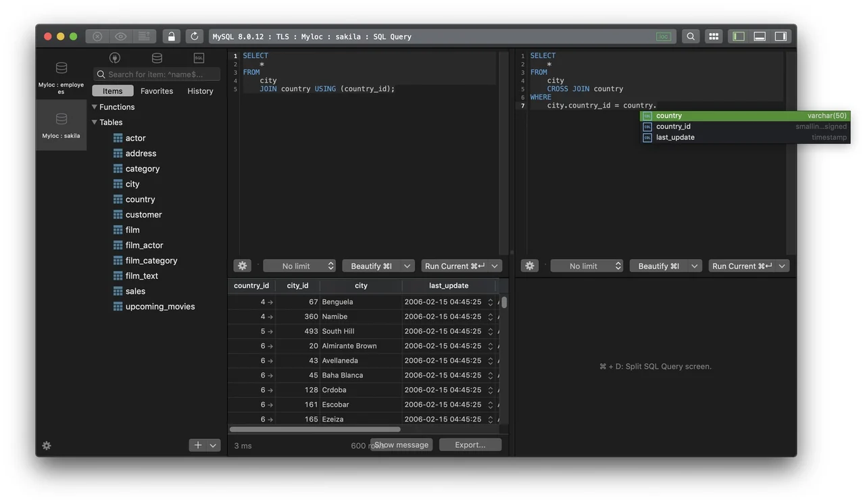Image resolution: width=865 pixels, height=504 pixels.
Task: Open the left pane's No limit dropdown
Action: (299, 266)
